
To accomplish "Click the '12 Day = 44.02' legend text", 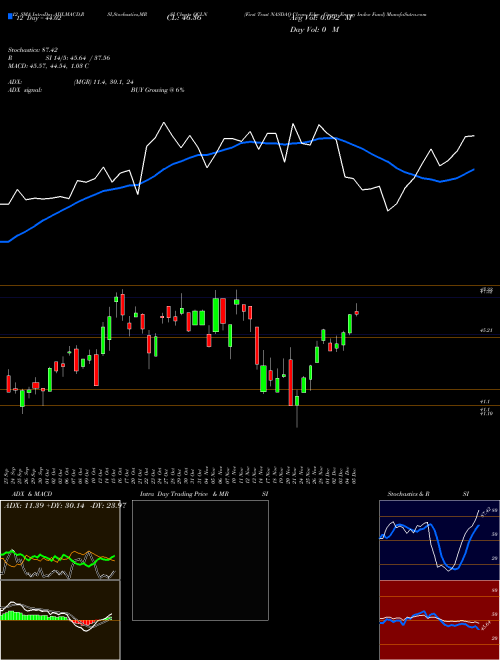I will 38,18.
